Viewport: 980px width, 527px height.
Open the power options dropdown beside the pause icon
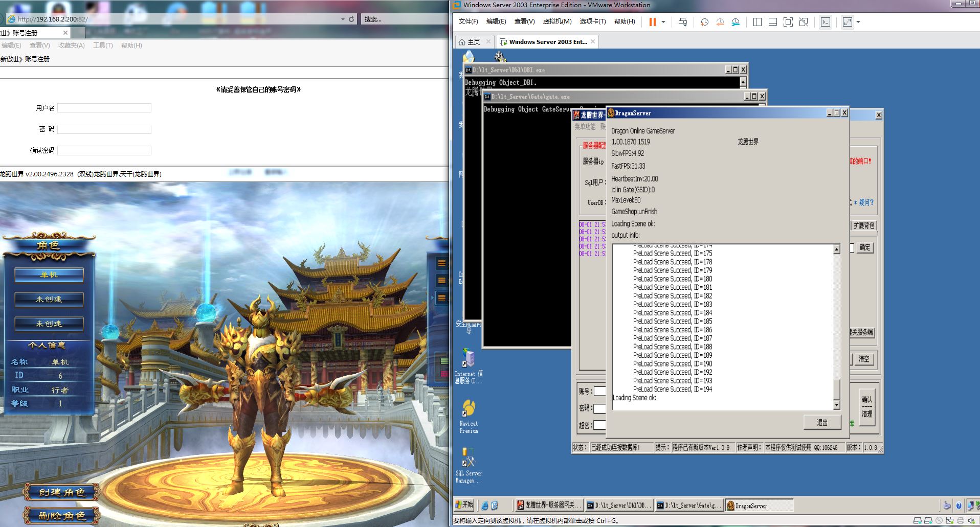[x=663, y=22]
